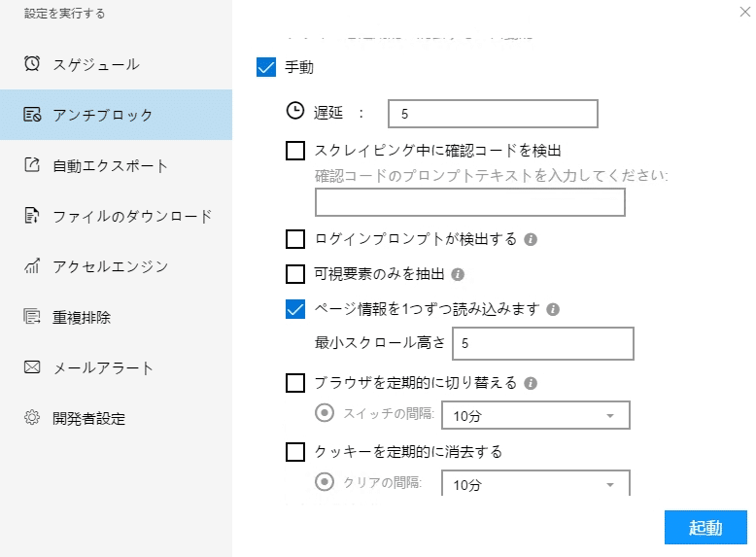Image resolution: width=756 pixels, height=557 pixels.
Task: Click the スケジュール clock icon
Action: click(x=32, y=64)
